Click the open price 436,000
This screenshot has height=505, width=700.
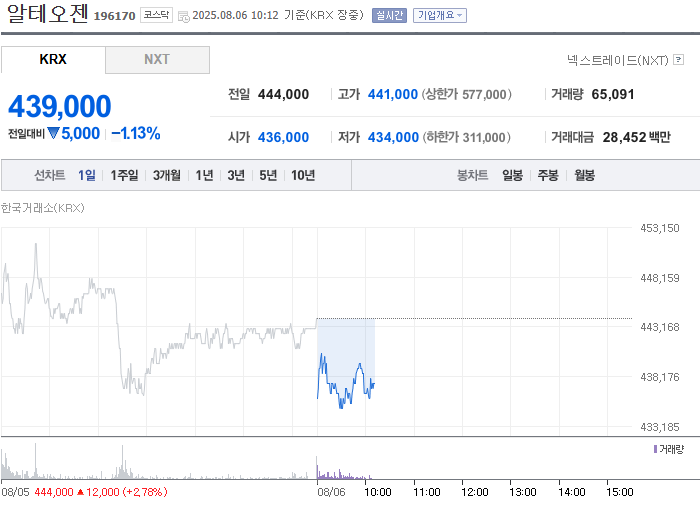283,137
